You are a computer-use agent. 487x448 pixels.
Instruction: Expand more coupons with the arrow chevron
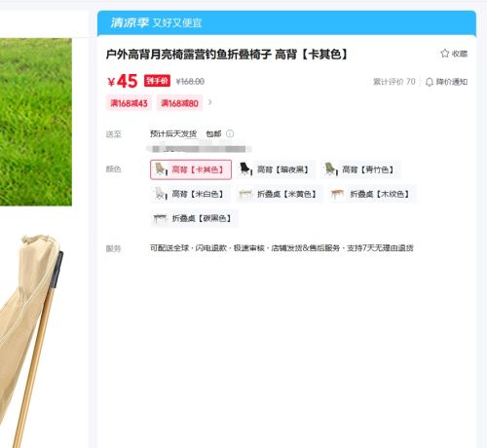(x=210, y=102)
